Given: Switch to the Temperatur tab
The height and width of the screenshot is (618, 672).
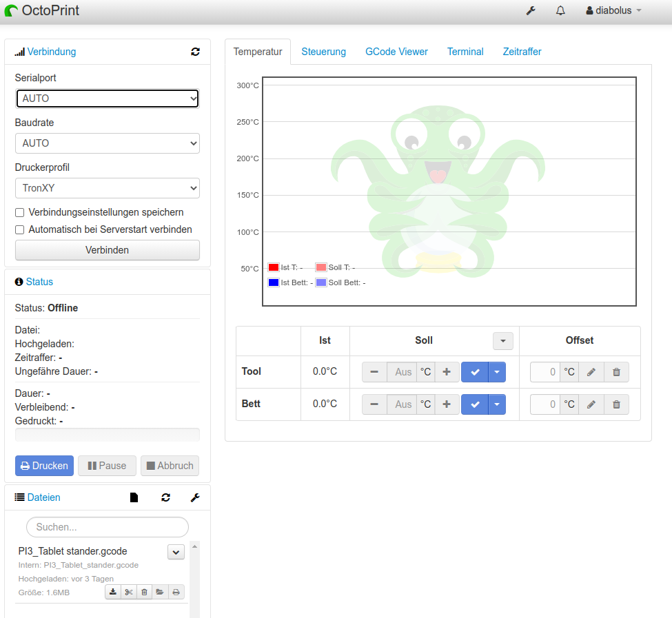Looking at the screenshot, I should point(258,52).
